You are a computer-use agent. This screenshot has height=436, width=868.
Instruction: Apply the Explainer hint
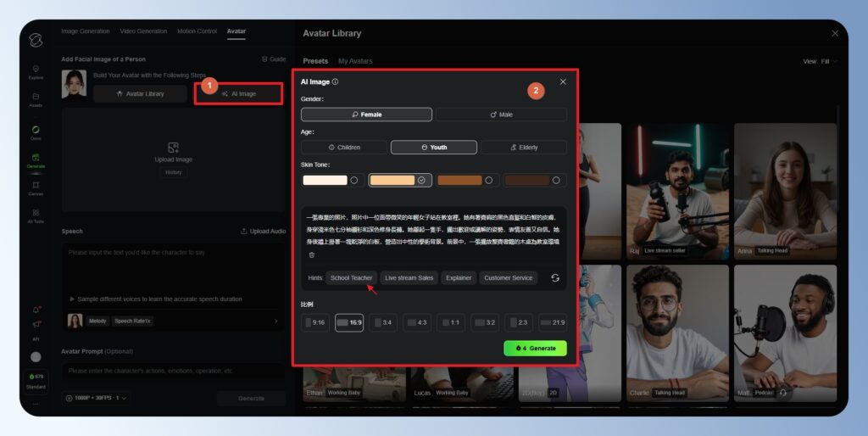pos(459,278)
